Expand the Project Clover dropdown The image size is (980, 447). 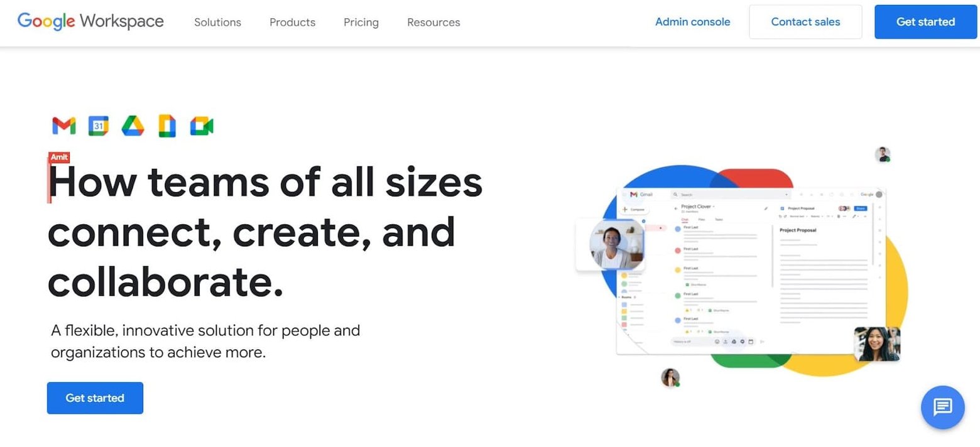714,206
